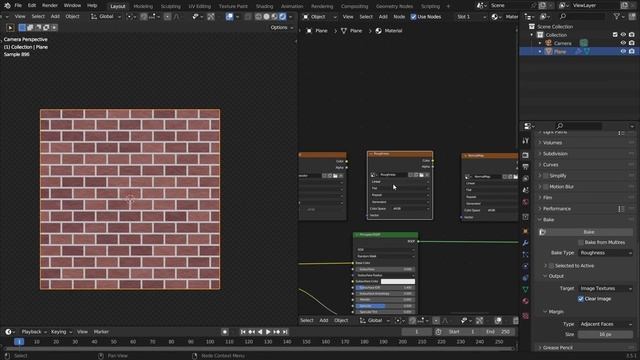The width and height of the screenshot is (640, 360).
Task: Open the viewport Select menu
Action: [38, 17]
